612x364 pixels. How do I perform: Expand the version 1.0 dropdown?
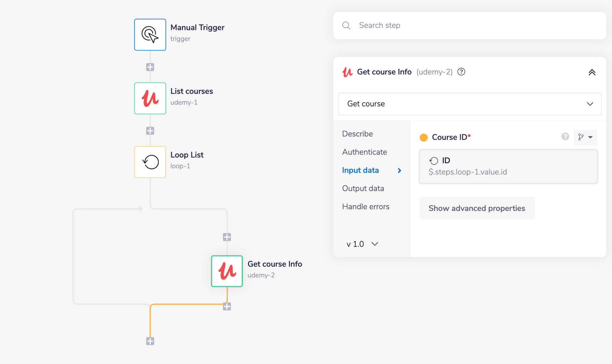tap(362, 244)
